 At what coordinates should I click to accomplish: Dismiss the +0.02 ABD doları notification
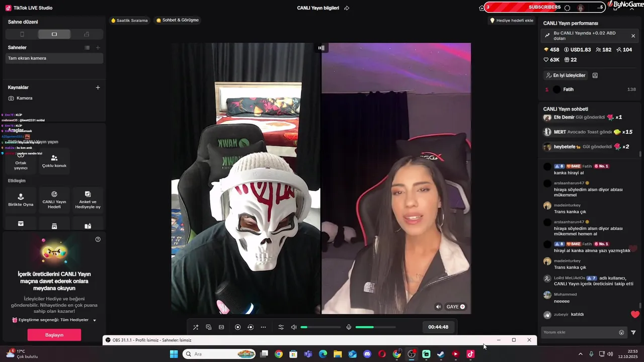633,36
